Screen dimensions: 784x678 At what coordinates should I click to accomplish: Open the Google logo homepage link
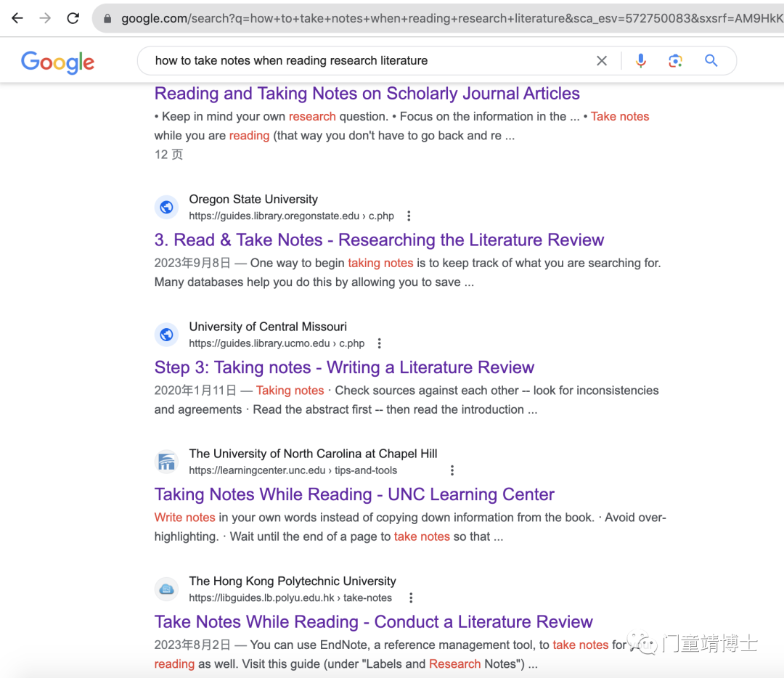click(57, 62)
